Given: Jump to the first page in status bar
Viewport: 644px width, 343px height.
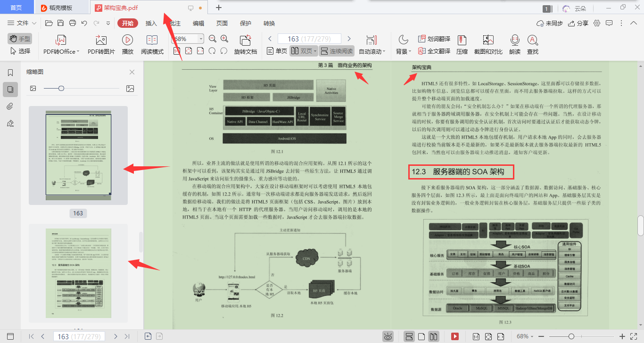Looking at the screenshot, I should click(x=32, y=336).
